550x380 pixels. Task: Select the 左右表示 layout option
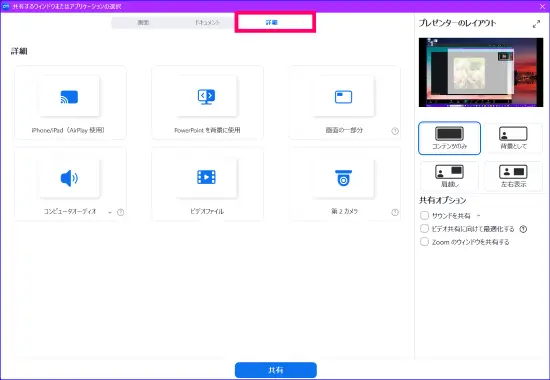pyautogui.click(x=513, y=176)
